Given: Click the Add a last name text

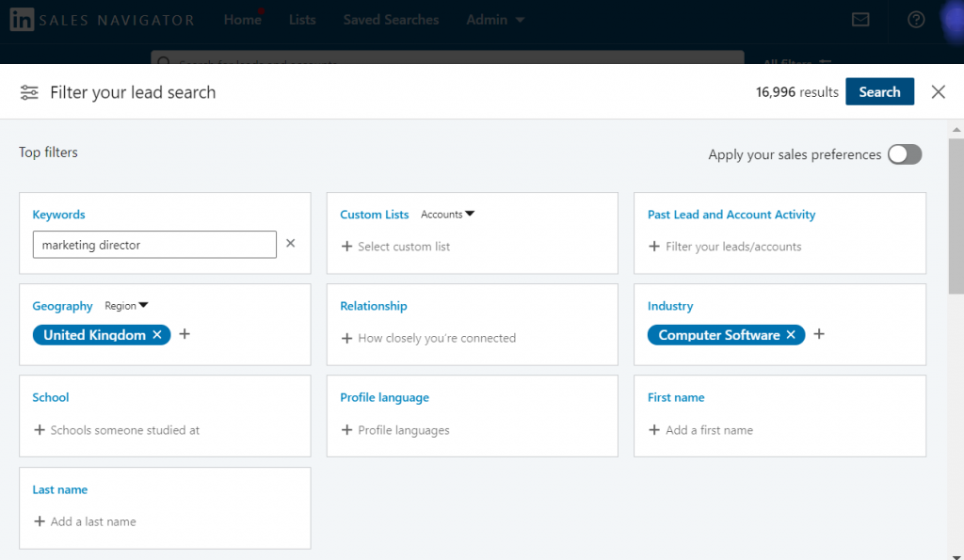Looking at the screenshot, I should [93, 522].
